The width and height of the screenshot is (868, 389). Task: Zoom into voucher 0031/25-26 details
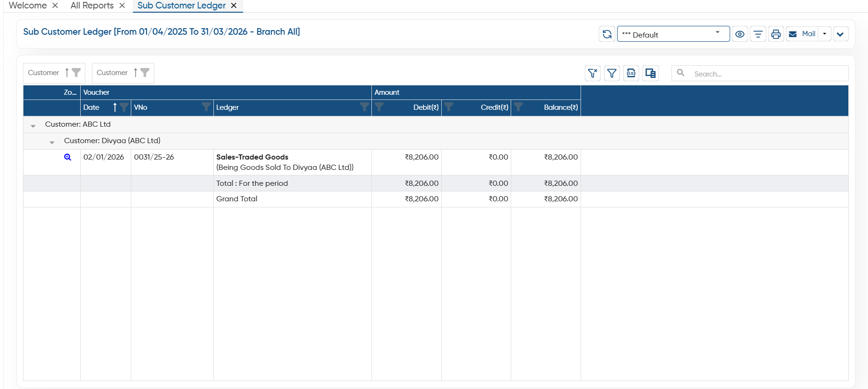pyautogui.click(x=68, y=157)
